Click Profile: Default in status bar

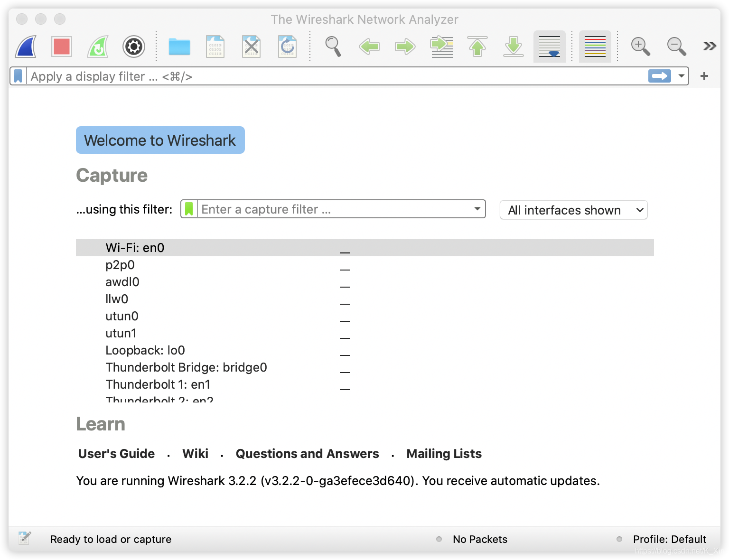669,539
